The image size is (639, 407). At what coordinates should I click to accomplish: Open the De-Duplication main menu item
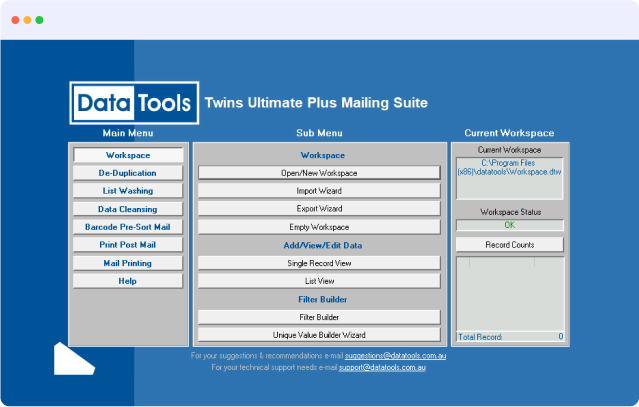pyautogui.click(x=128, y=173)
